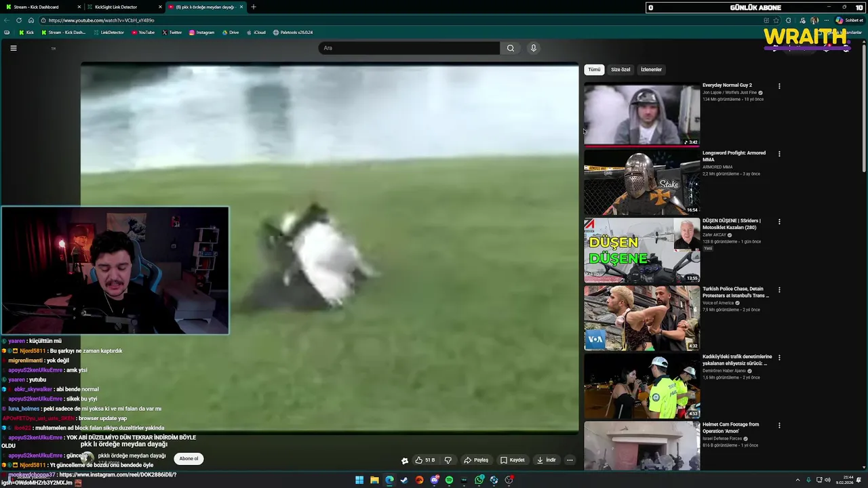Open options menu for Helmet Cam Footage
The height and width of the screenshot is (488, 868).
pyautogui.click(x=779, y=425)
